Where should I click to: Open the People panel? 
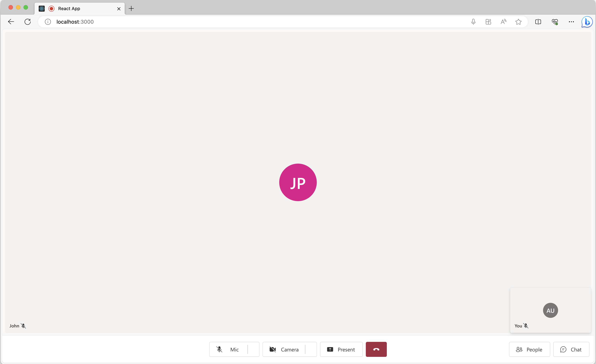coord(530,350)
